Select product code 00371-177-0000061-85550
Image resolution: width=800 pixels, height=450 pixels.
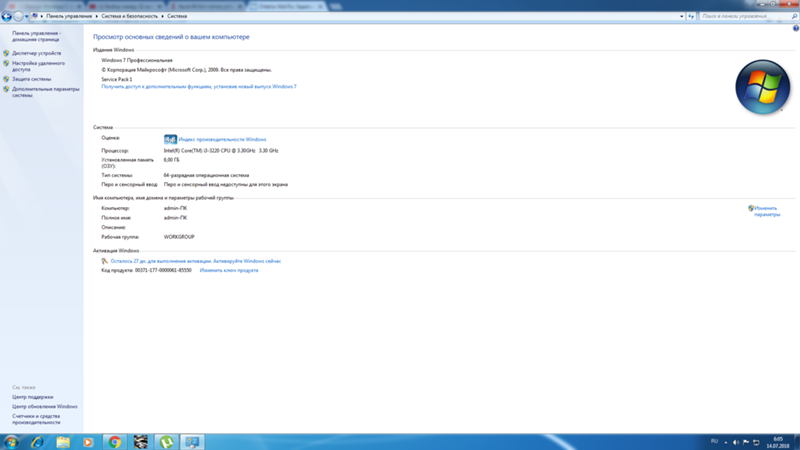coord(163,270)
